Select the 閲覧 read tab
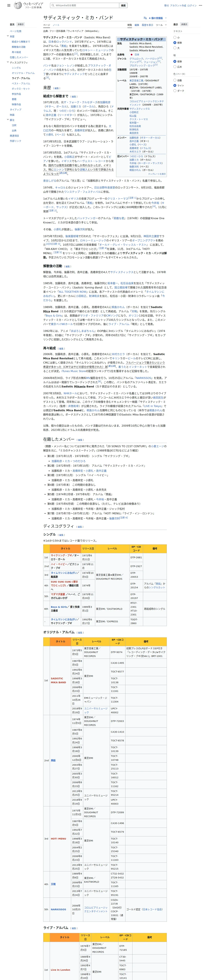This screenshot has height=980, width=210. pyautogui.click(x=130, y=25)
